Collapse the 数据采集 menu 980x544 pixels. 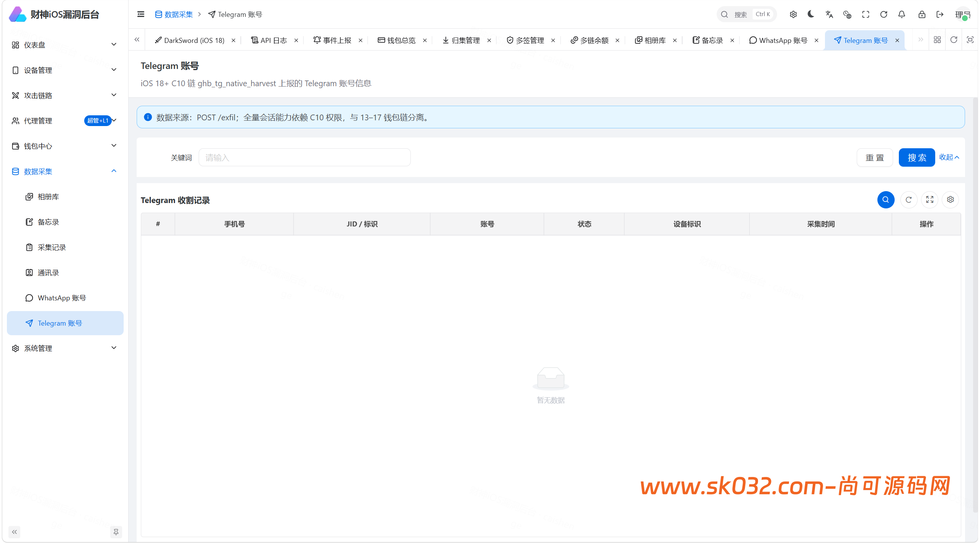(x=65, y=171)
